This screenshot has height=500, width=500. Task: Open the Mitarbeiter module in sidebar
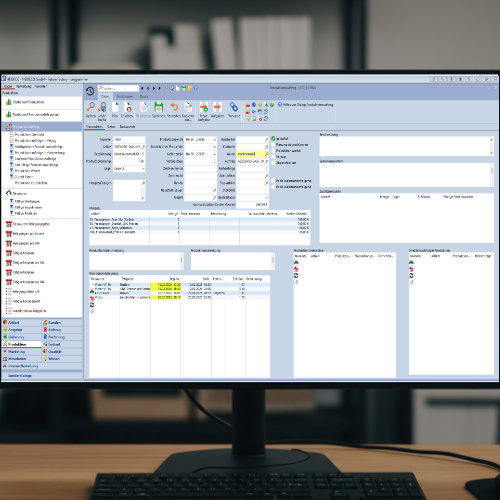21,359
